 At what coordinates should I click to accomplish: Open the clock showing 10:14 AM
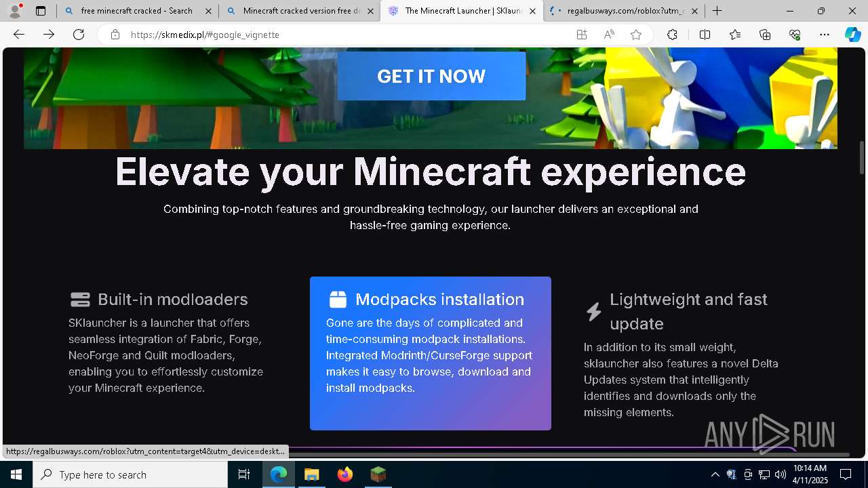coord(810,474)
